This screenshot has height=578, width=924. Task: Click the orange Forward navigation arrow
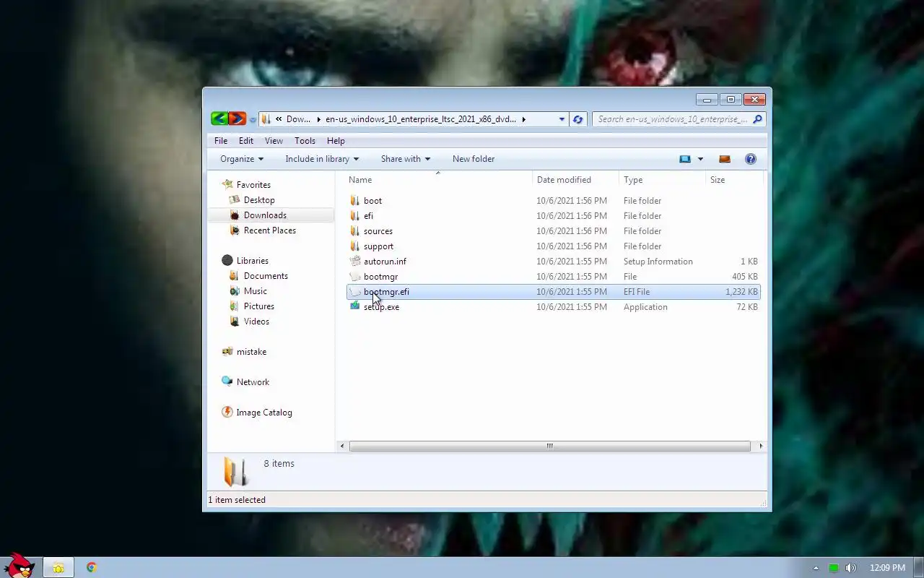(x=237, y=118)
